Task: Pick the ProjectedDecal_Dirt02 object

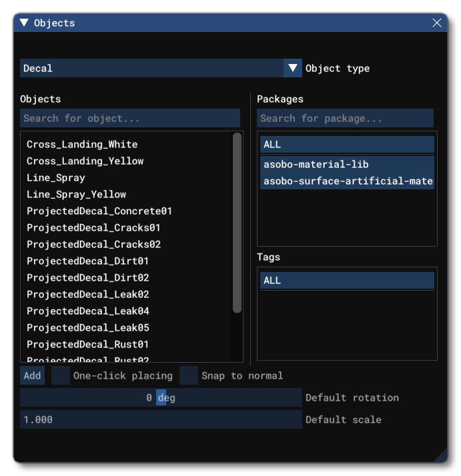Action: pos(88,277)
